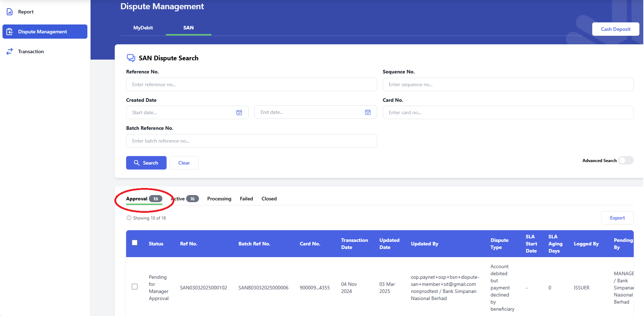This screenshot has height=316, width=644.
Task: Click the Logged By column header
Action: pyautogui.click(x=586, y=244)
